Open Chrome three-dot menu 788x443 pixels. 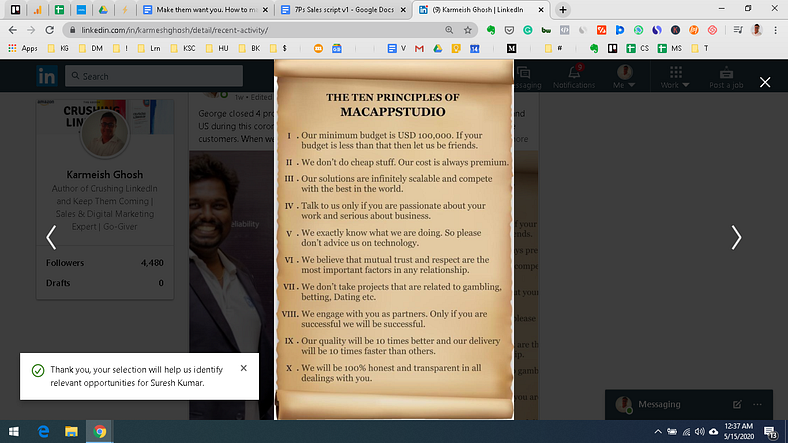tap(775, 30)
